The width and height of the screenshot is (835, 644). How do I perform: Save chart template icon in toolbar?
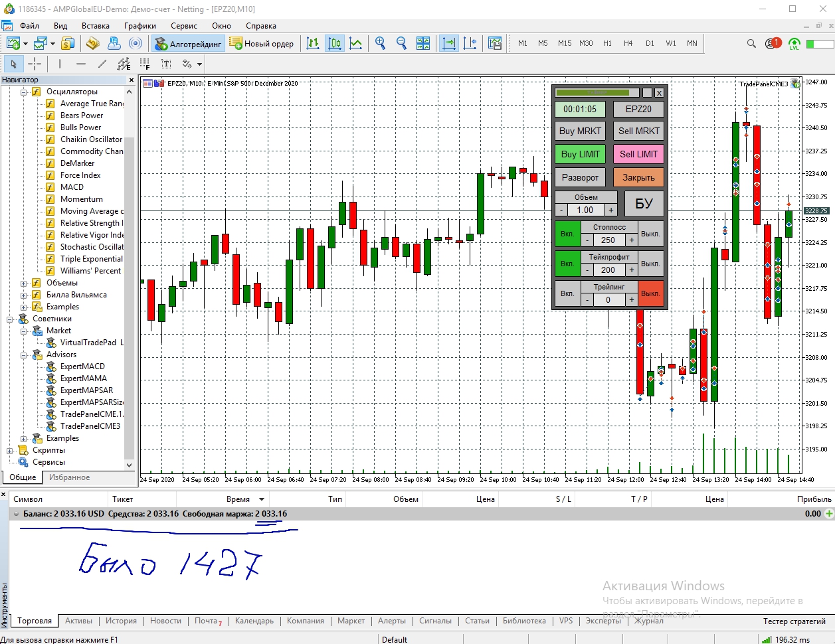pyautogui.click(x=495, y=43)
